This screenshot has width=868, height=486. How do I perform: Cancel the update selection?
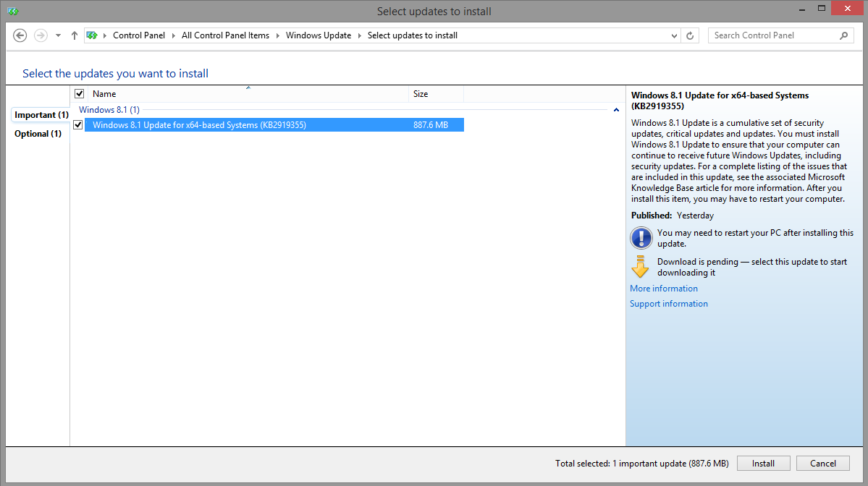823,464
